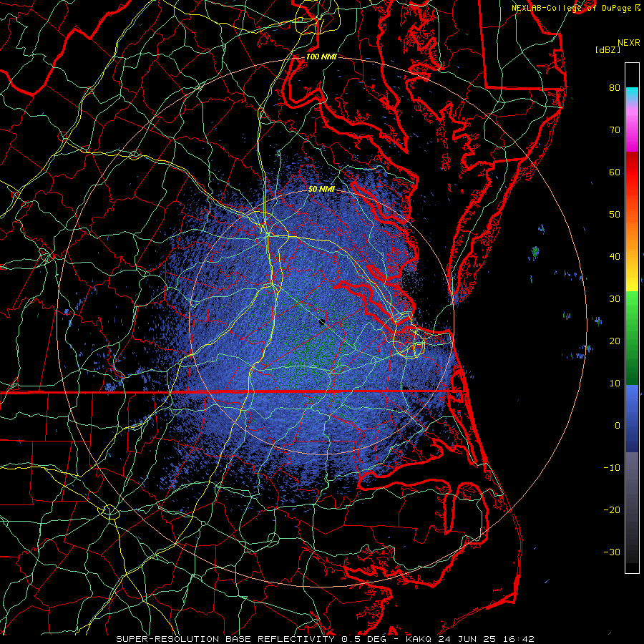
Task: Click the '24 JUN 25' date text
Action: [x=467, y=639]
